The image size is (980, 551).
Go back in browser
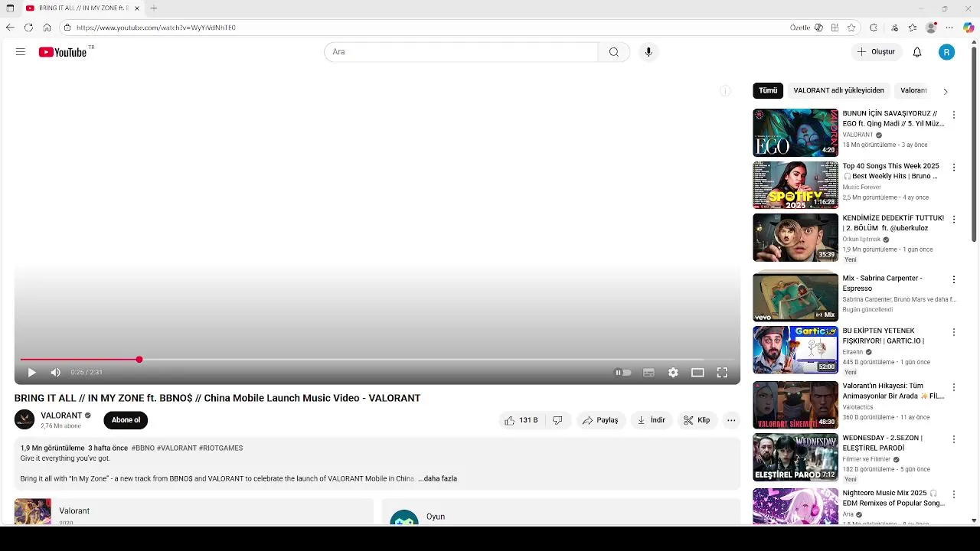[10, 28]
